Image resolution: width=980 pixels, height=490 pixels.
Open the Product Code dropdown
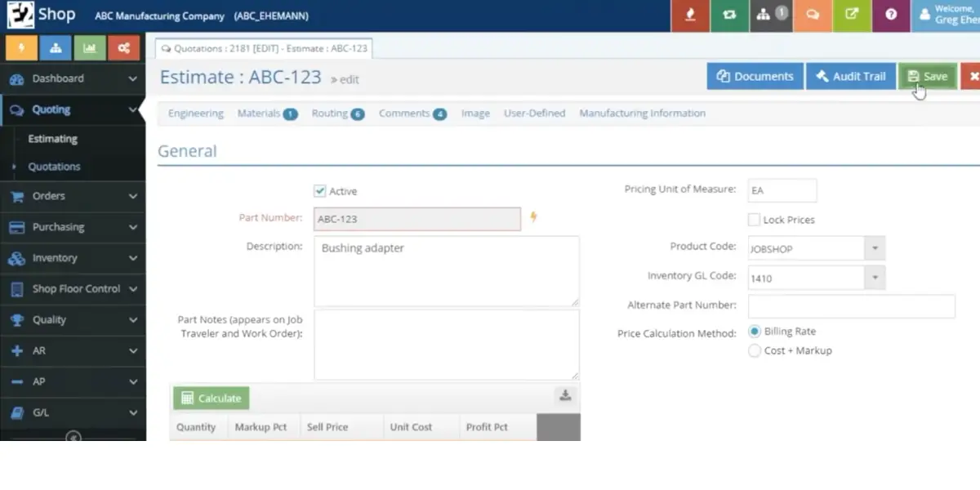click(x=817, y=248)
